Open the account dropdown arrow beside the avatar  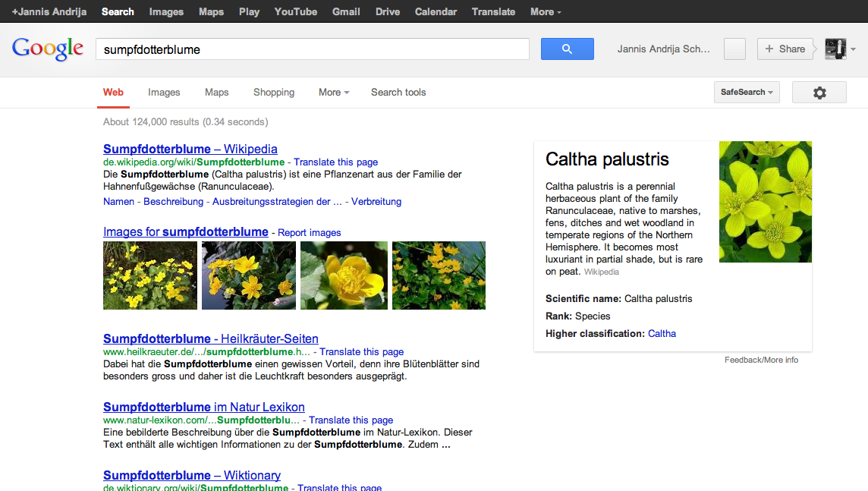(x=853, y=49)
